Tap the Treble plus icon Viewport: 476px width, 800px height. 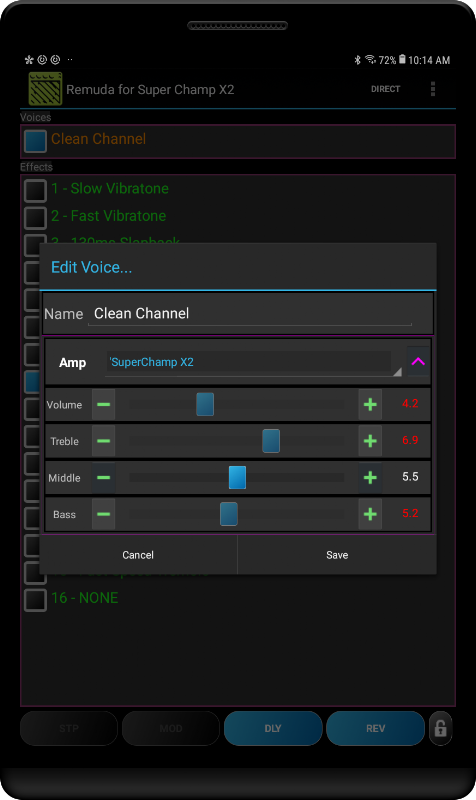point(370,441)
